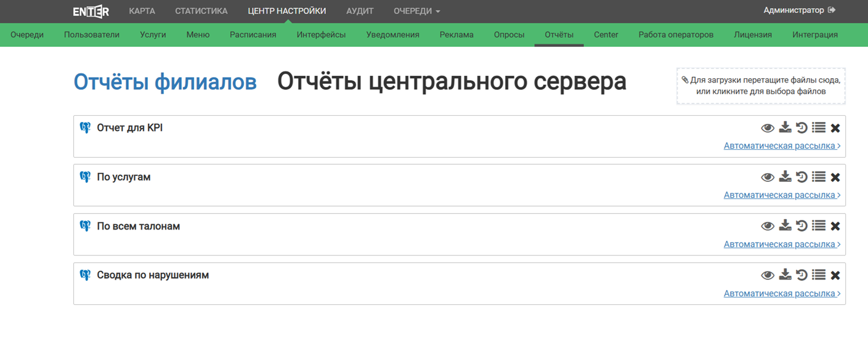Preview "По услугам" with the eye icon
This screenshot has height=359, width=868.
pyautogui.click(x=768, y=177)
